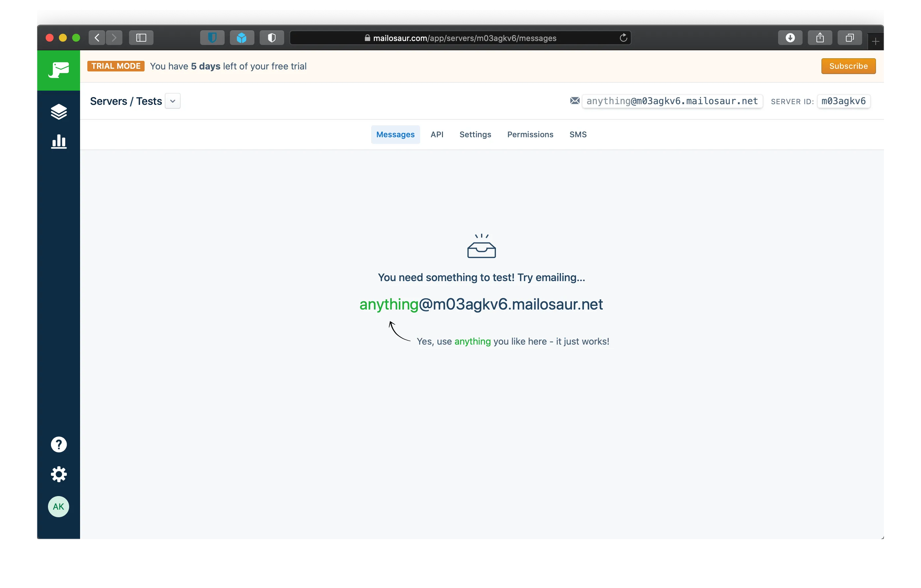The width and height of the screenshot is (921, 588).
Task: Click the Mailosaur logo icon
Action: click(59, 70)
